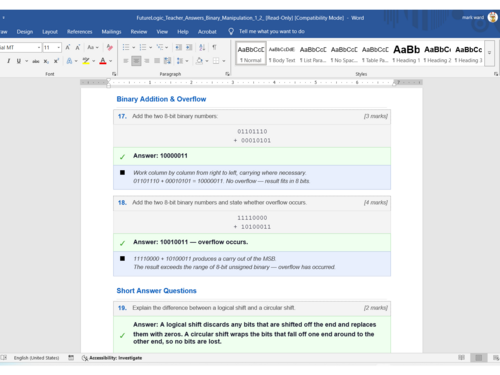Open Styles pane launcher
The image size is (500, 375).
(x=496, y=74)
